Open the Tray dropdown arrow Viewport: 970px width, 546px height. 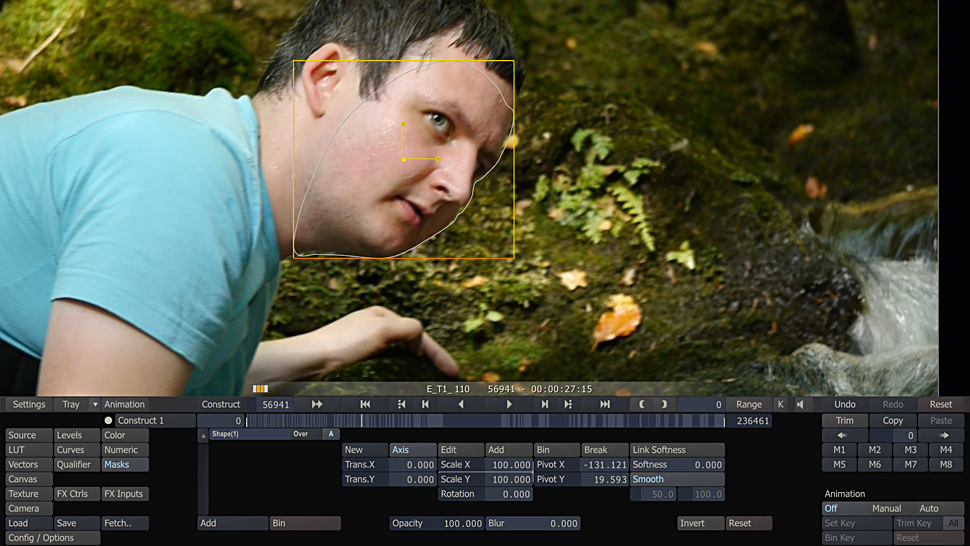click(x=95, y=405)
